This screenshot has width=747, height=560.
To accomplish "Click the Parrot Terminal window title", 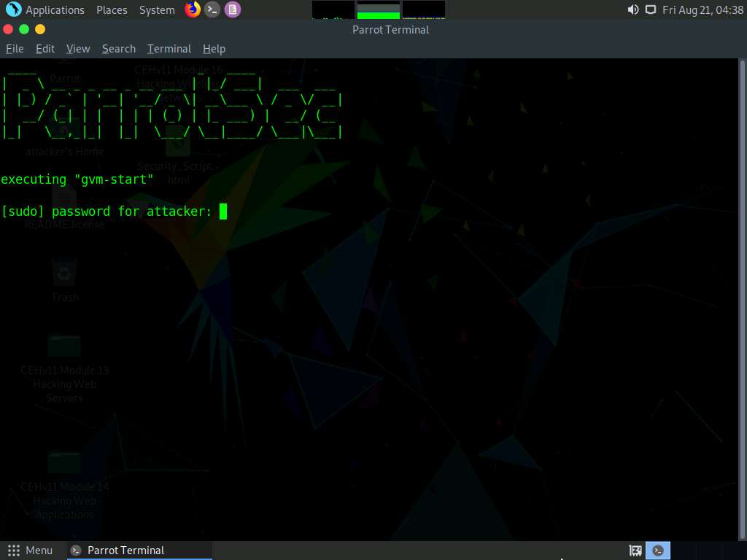I will point(391,29).
